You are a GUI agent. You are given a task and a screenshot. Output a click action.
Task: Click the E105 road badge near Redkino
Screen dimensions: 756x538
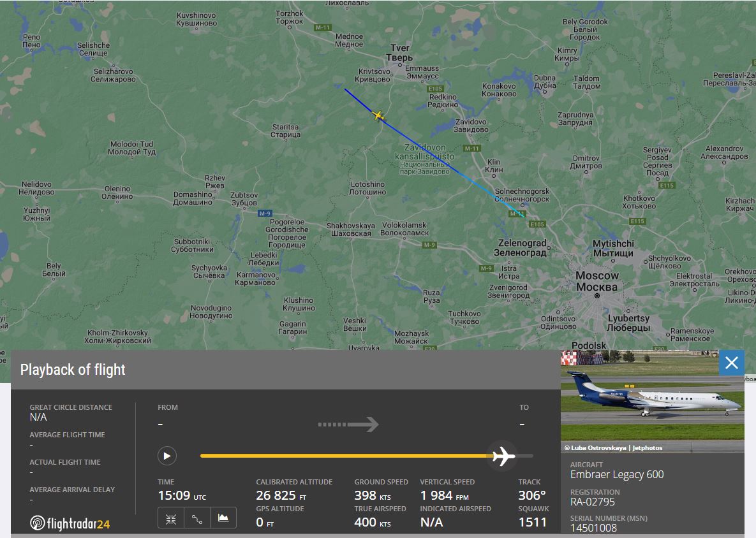(x=435, y=89)
